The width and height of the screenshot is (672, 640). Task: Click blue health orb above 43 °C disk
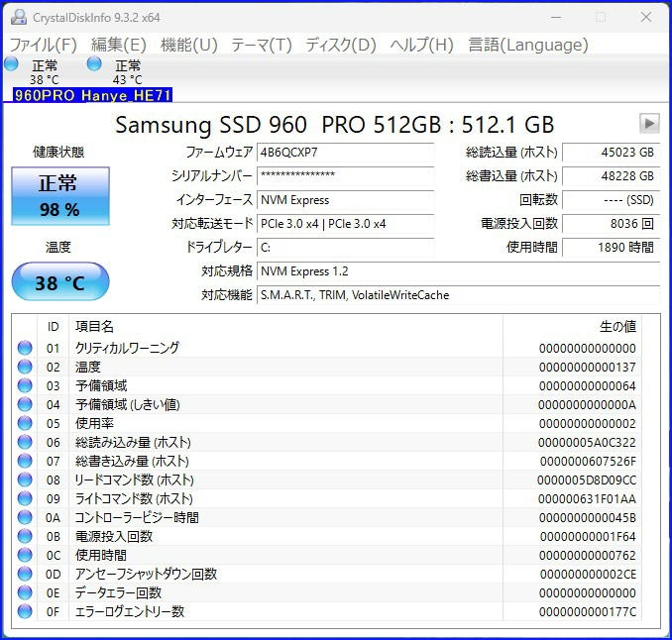click(x=94, y=64)
